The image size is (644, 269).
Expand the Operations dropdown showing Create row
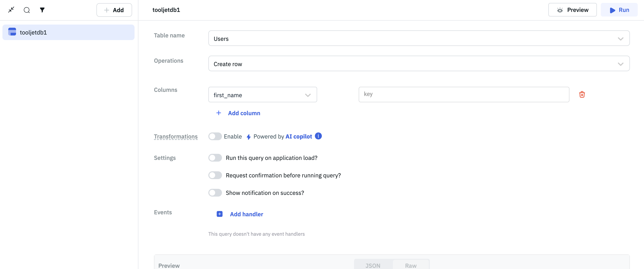coord(419,64)
